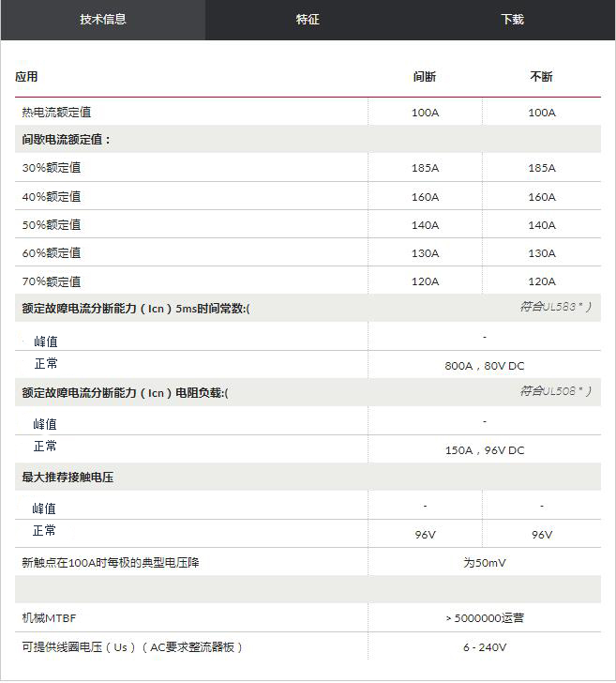Select the 150A，96V DC value
Image resolution: width=616 pixels, height=683 pixels.
484,450
